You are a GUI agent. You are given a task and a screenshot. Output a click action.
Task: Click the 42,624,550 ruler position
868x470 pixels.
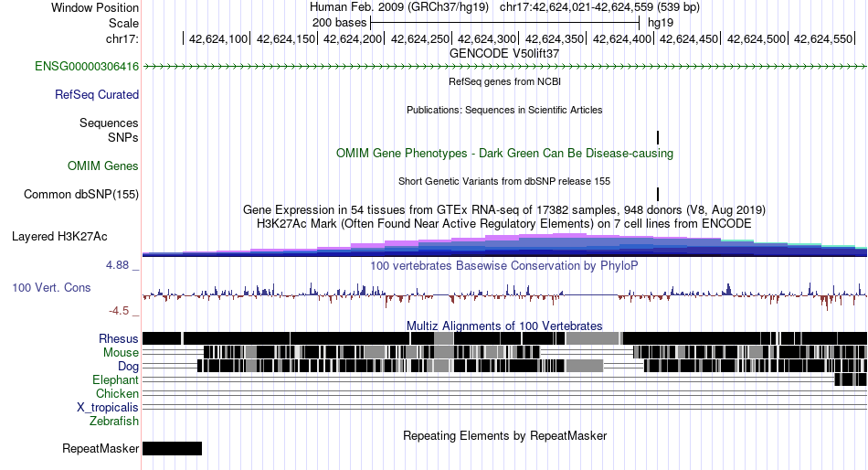823,38
